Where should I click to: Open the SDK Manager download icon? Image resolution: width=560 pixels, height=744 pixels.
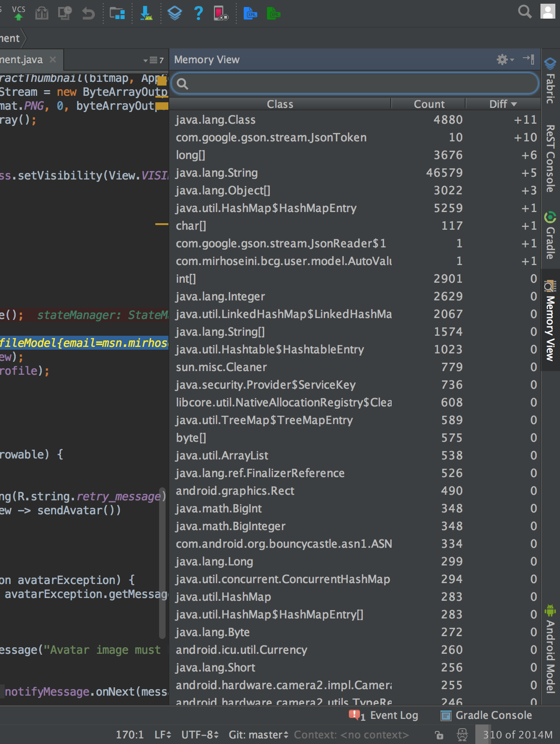[x=147, y=13]
